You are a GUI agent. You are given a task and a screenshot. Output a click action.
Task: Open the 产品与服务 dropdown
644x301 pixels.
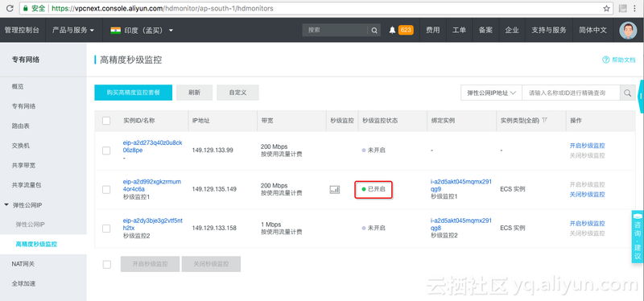click(73, 30)
